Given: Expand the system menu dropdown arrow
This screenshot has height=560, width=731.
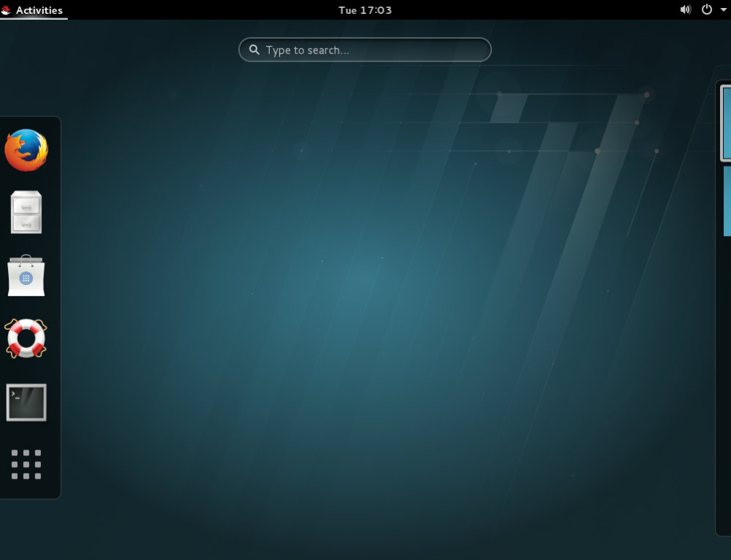Looking at the screenshot, I should tap(724, 10).
